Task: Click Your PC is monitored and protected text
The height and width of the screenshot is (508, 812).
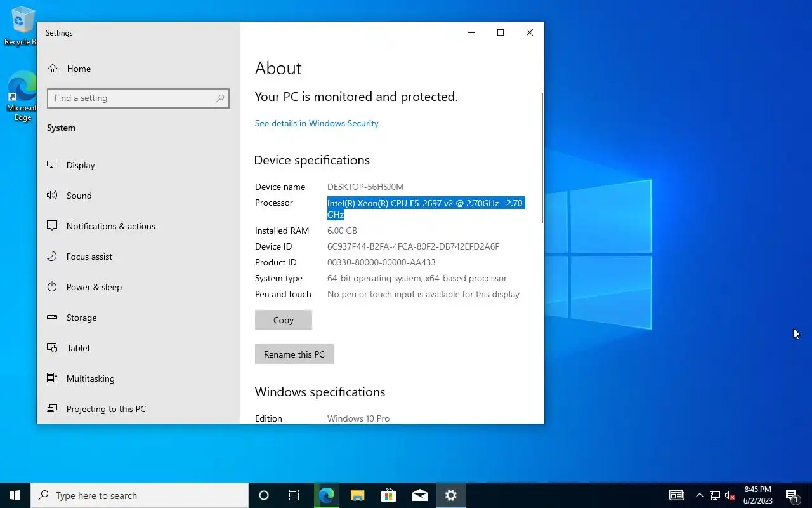Action: click(x=356, y=97)
